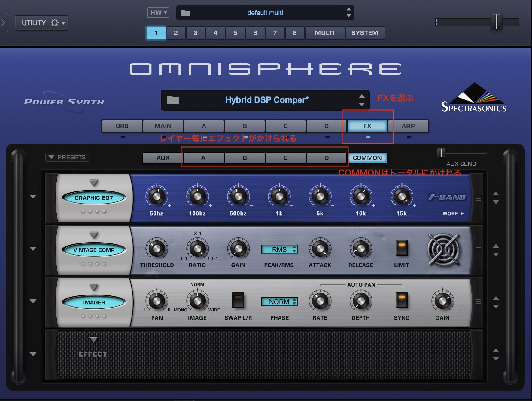Click the compressor Threshold knob
532x401 pixels.
[157, 248]
